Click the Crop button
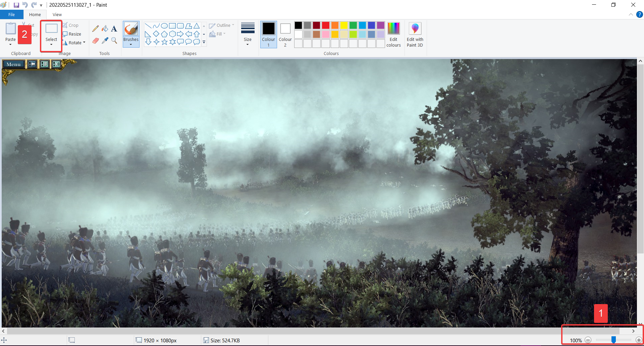 pyautogui.click(x=70, y=25)
